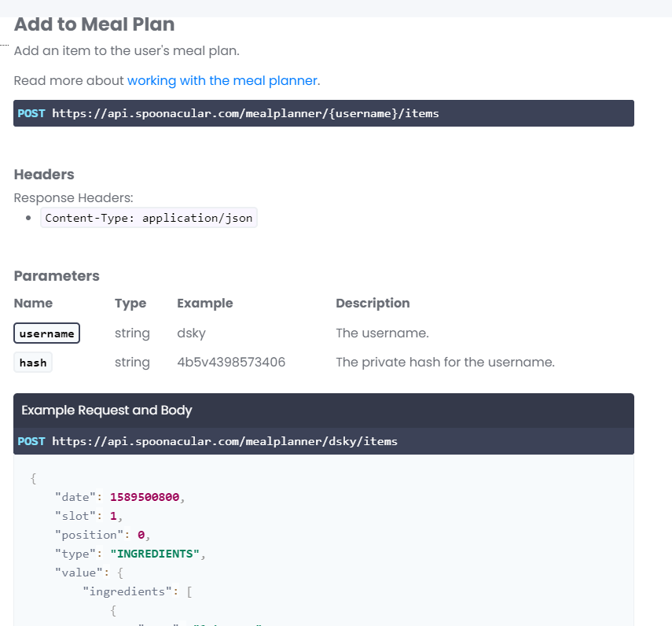The width and height of the screenshot is (672, 626).
Task: Click the Content-Type: application/json code chip
Action: (149, 218)
